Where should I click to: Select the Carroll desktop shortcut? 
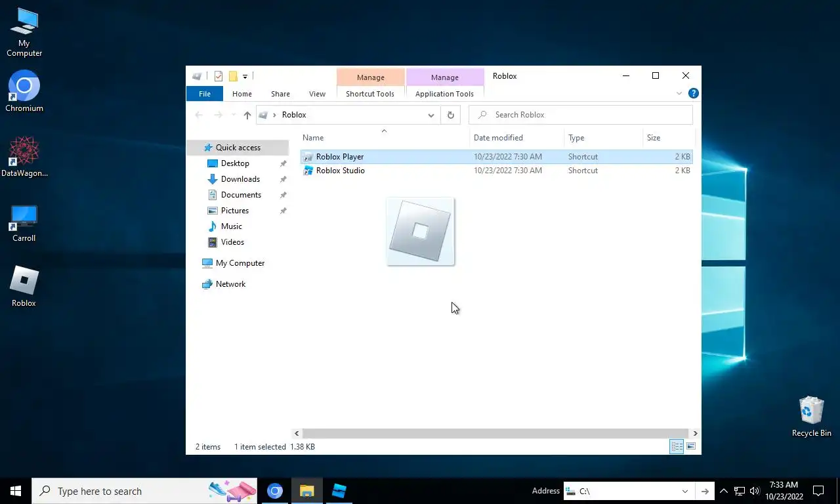pyautogui.click(x=24, y=223)
